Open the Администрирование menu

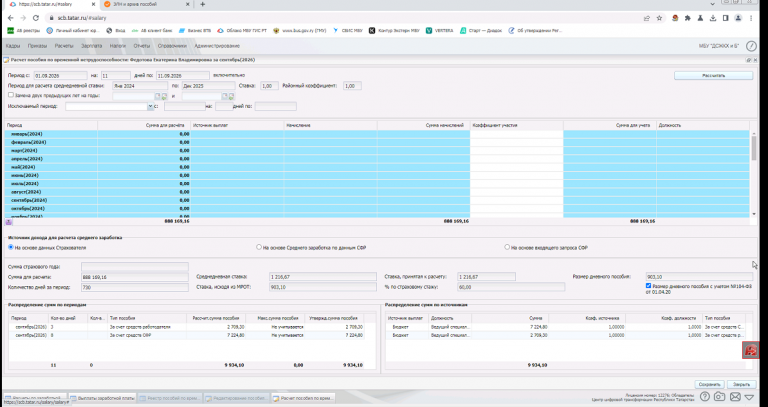pyautogui.click(x=217, y=46)
